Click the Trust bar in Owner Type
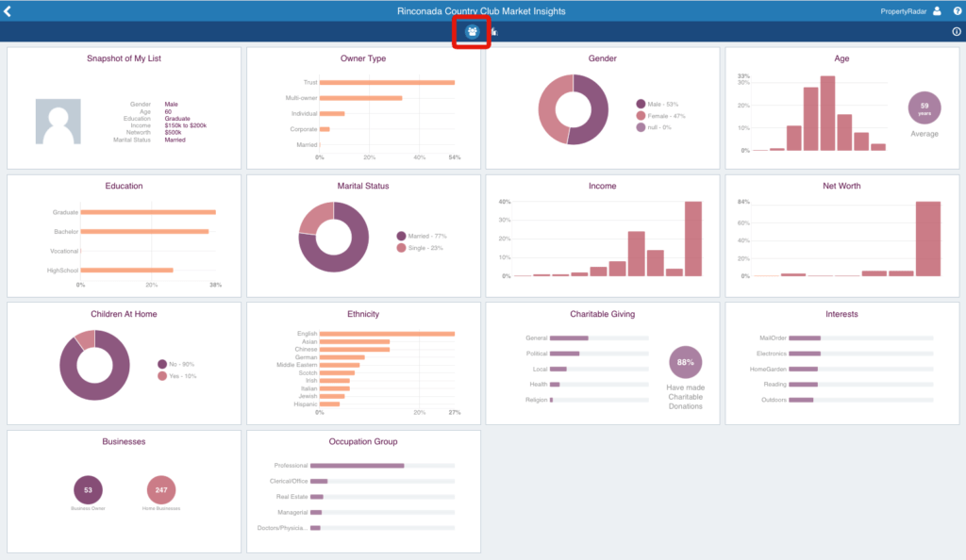 [x=387, y=82]
